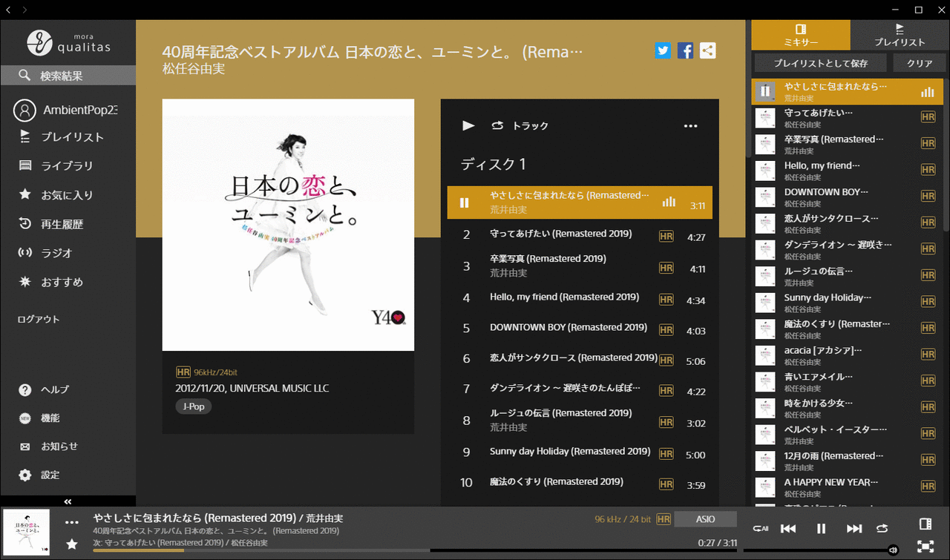Open now-playing track ellipsis menu
The height and width of the screenshot is (560, 950).
point(72,522)
